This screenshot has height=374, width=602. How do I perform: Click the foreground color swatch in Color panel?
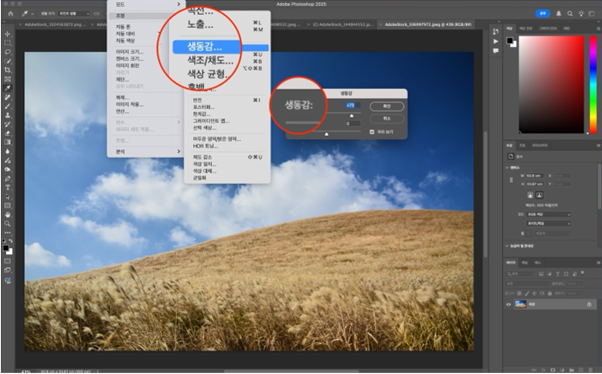tap(509, 40)
